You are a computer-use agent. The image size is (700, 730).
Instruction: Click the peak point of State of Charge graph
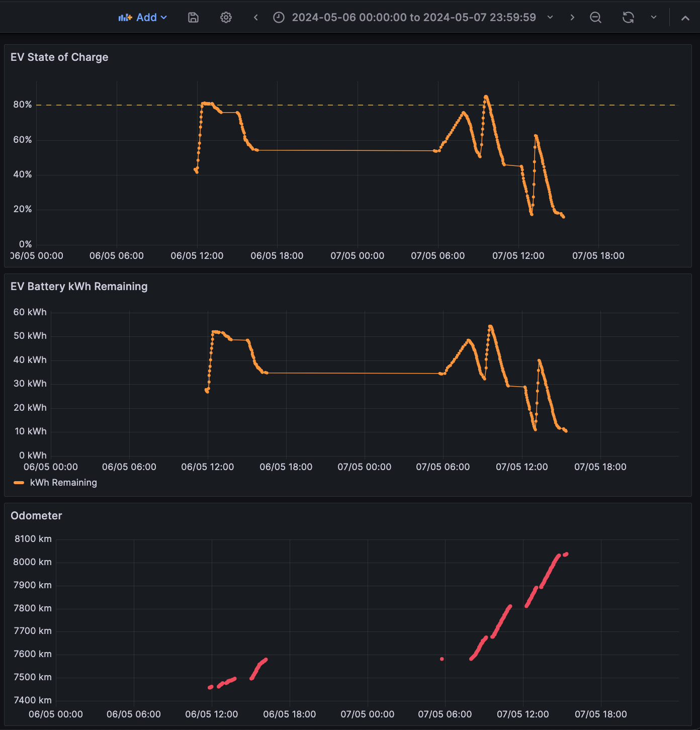click(486, 97)
